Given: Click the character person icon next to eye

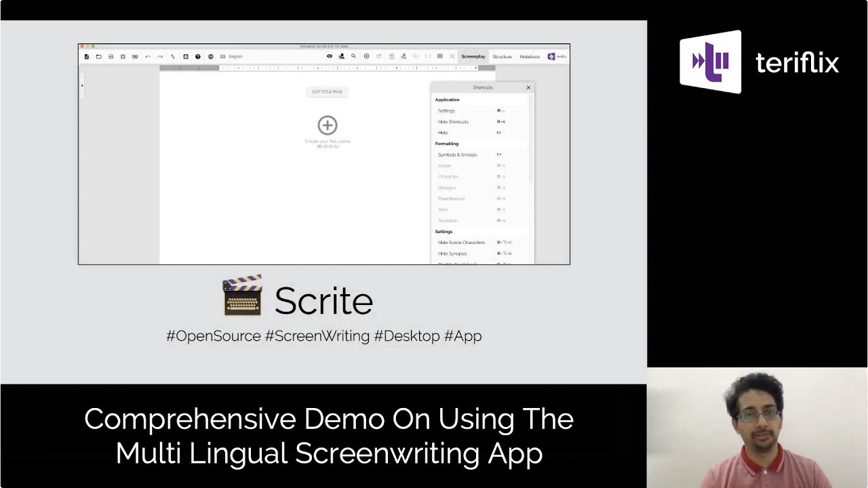Looking at the screenshot, I should click(x=342, y=56).
